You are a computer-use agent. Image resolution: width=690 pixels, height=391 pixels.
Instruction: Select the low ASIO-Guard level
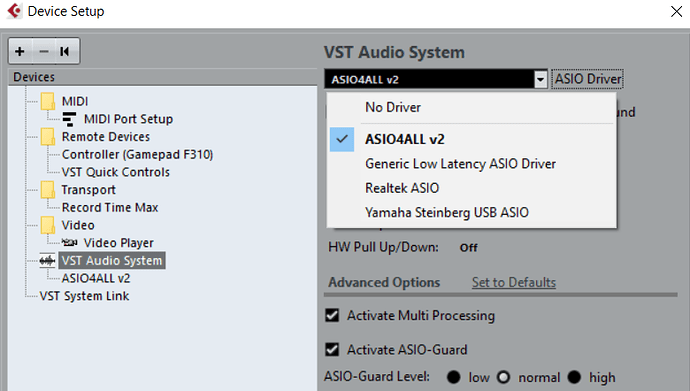pos(453,377)
